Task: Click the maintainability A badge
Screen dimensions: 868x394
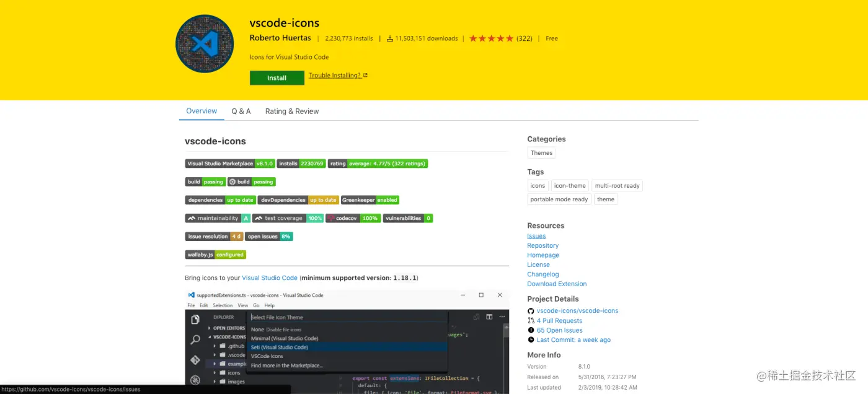Action: (x=218, y=218)
